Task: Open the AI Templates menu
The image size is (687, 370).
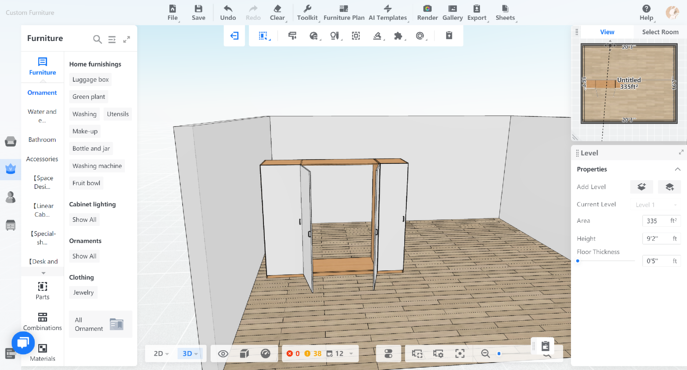Action: tap(388, 13)
